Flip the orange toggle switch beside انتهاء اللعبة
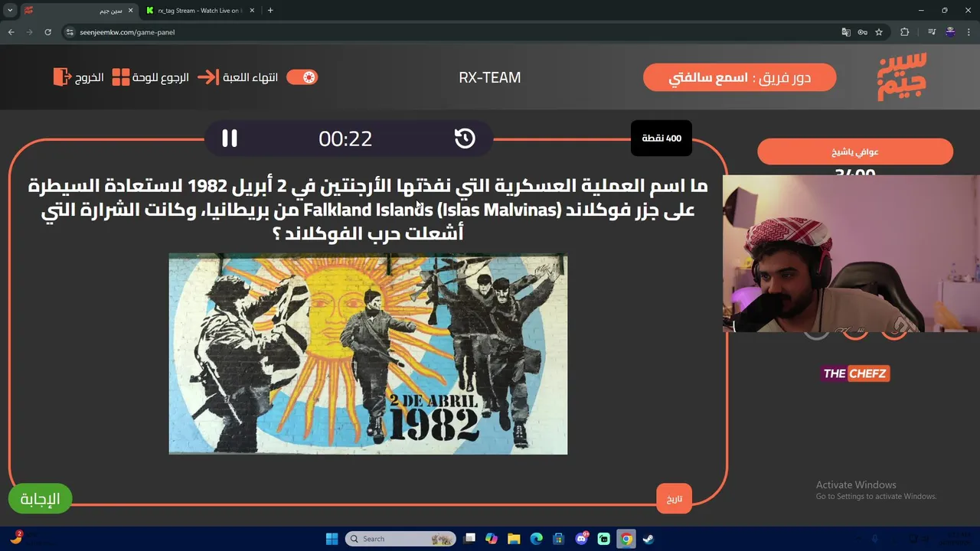Screen dimensions: 980x551 tap(302, 77)
